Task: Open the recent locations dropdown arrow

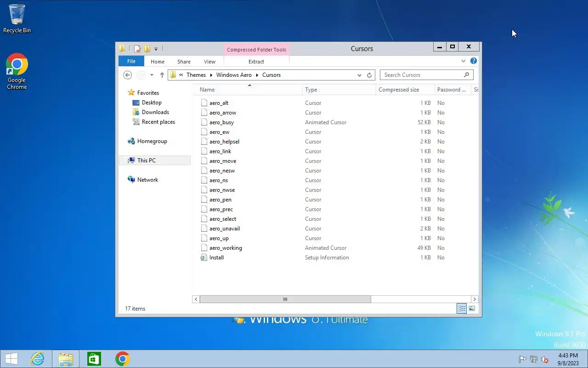Action: click(x=152, y=75)
